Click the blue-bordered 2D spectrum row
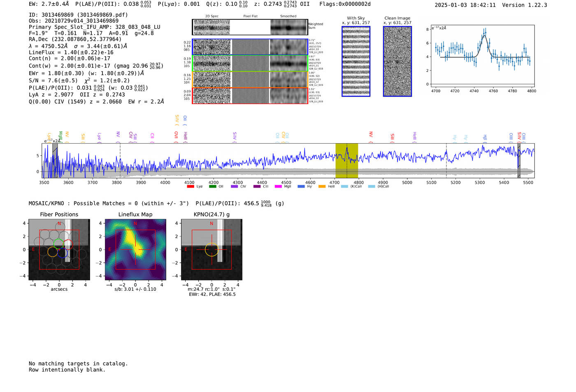Image resolution: width=576 pixels, height=392 pixels. 250,47
